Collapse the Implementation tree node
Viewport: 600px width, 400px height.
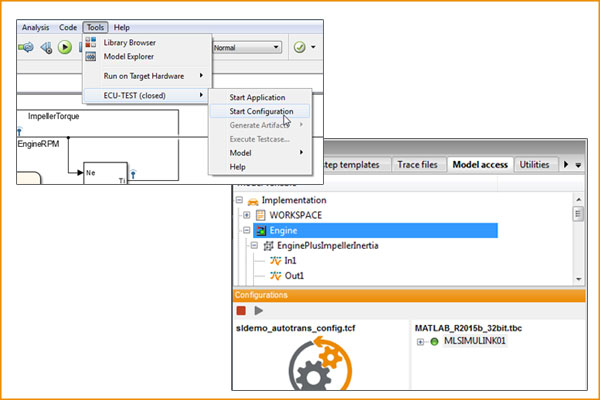239,200
